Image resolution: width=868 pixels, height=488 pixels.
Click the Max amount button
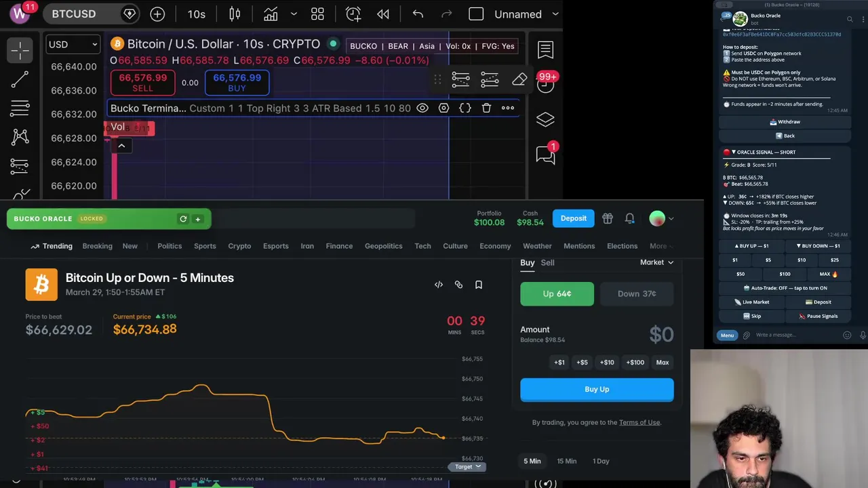click(x=663, y=363)
